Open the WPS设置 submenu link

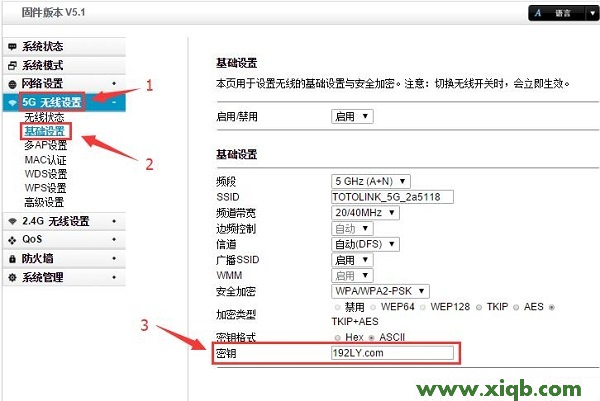(46, 188)
